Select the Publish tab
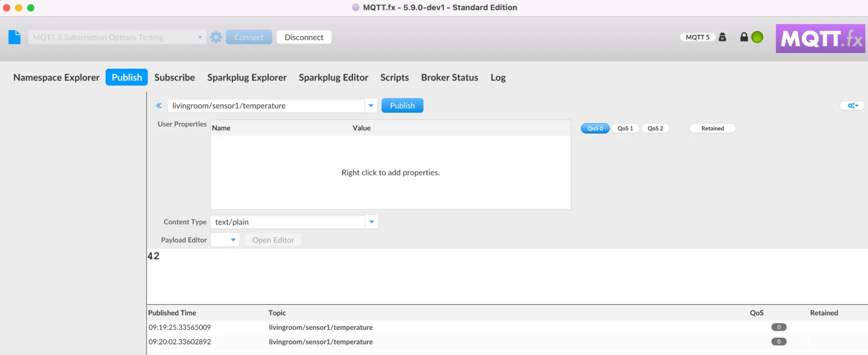Viewport: 868px width, 355px height. coord(127,77)
